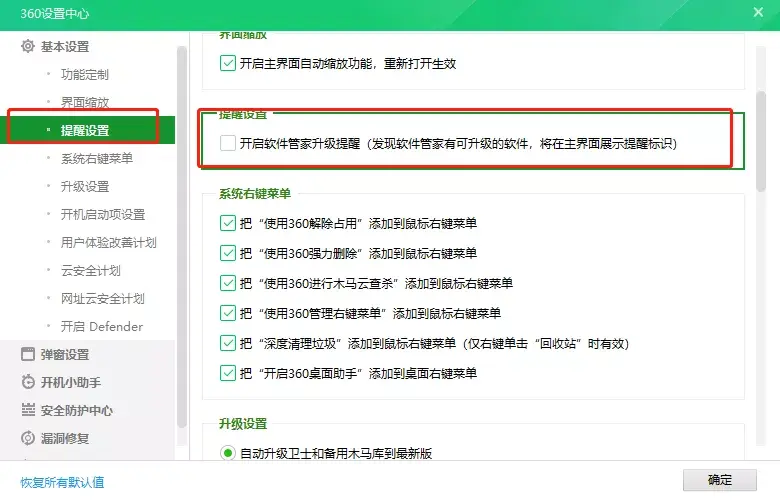Collapse the 基本设置 section
This screenshot has height=500, width=780.
coord(65,46)
